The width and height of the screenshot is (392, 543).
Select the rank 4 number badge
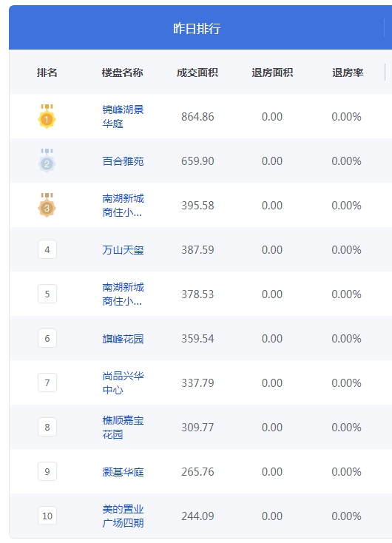(47, 250)
